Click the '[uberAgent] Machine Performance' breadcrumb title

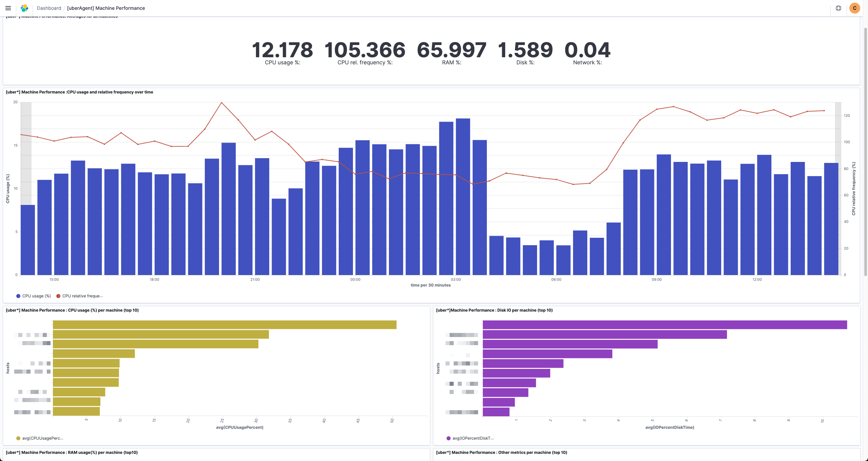(x=106, y=8)
